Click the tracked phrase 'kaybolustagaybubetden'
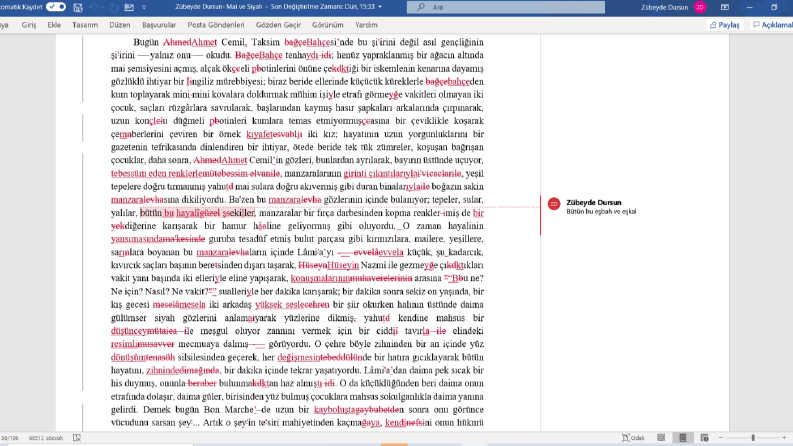793x446 pixels. point(359,410)
